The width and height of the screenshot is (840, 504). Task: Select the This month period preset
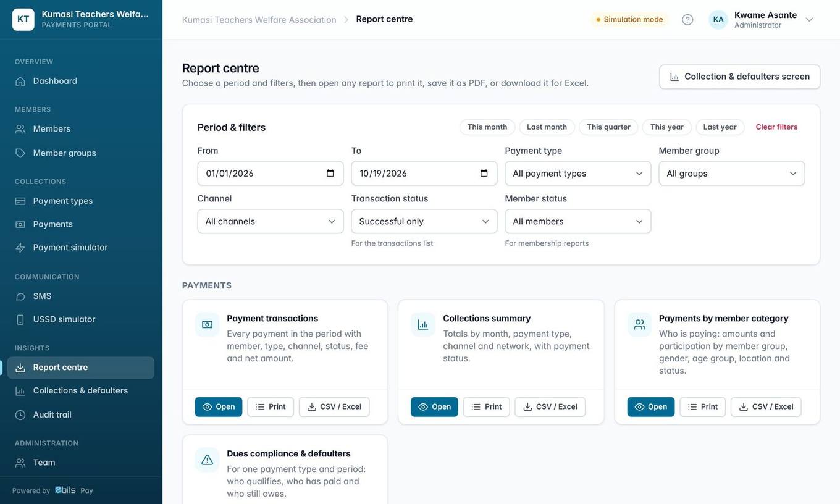point(487,127)
